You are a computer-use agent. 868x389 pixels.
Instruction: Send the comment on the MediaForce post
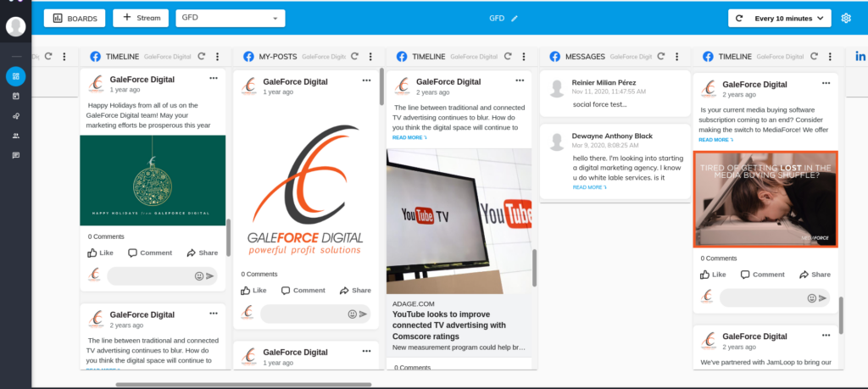[822, 298]
